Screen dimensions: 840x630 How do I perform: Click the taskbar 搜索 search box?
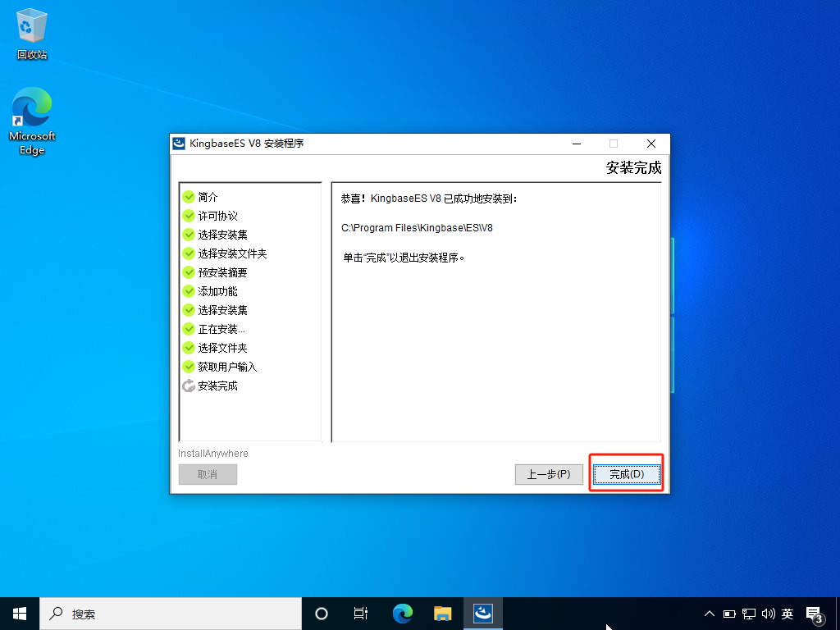(171, 614)
